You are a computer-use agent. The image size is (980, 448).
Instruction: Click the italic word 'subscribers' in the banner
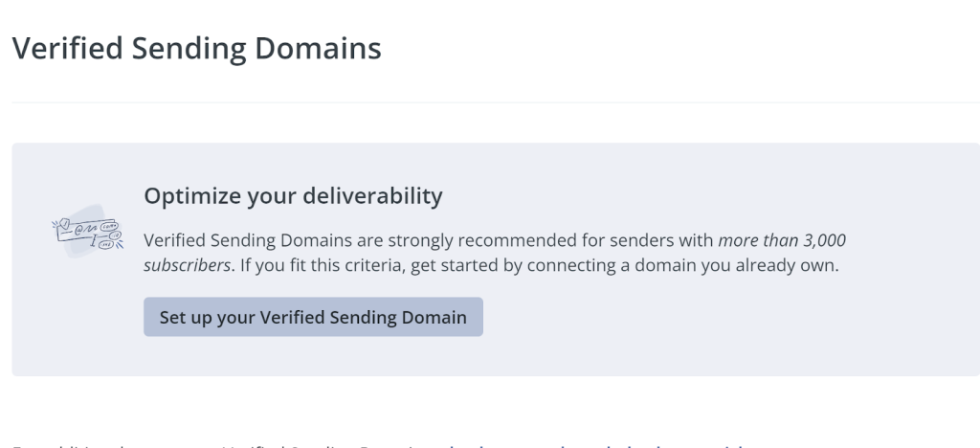click(188, 265)
